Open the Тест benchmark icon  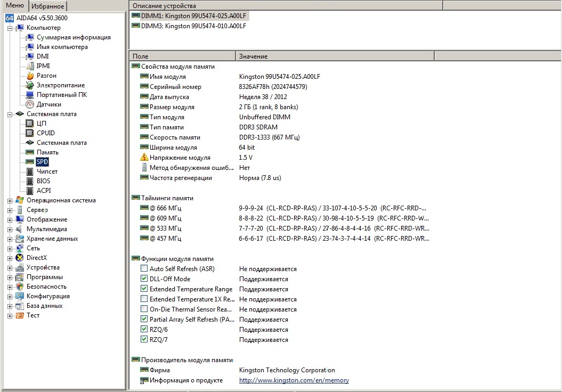pos(20,315)
